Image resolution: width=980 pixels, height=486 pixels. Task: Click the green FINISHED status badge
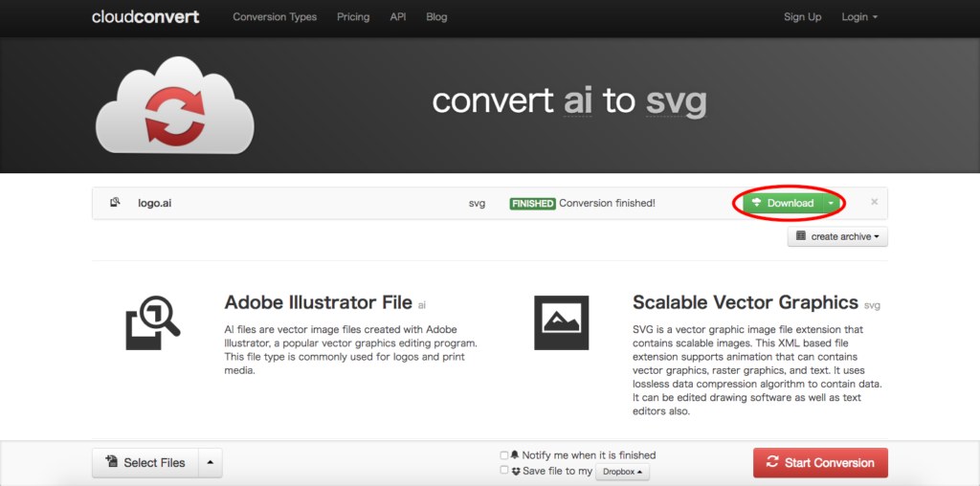[532, 203]
